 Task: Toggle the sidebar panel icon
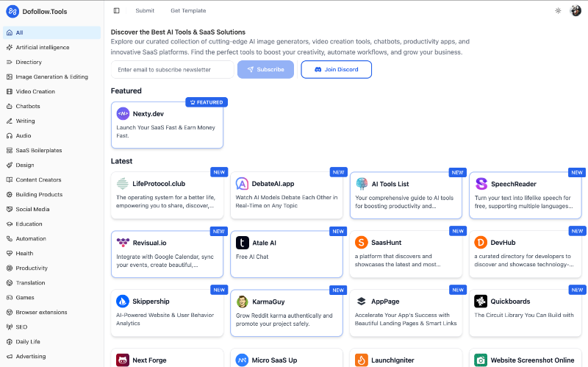point(117,11)
